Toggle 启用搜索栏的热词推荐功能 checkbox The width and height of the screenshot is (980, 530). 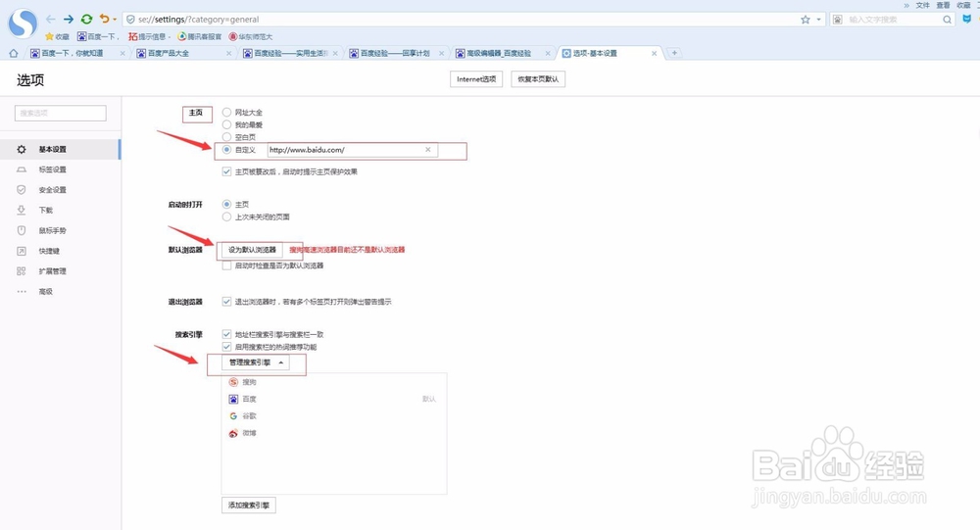pyautogui.click(x=227, y=347)
